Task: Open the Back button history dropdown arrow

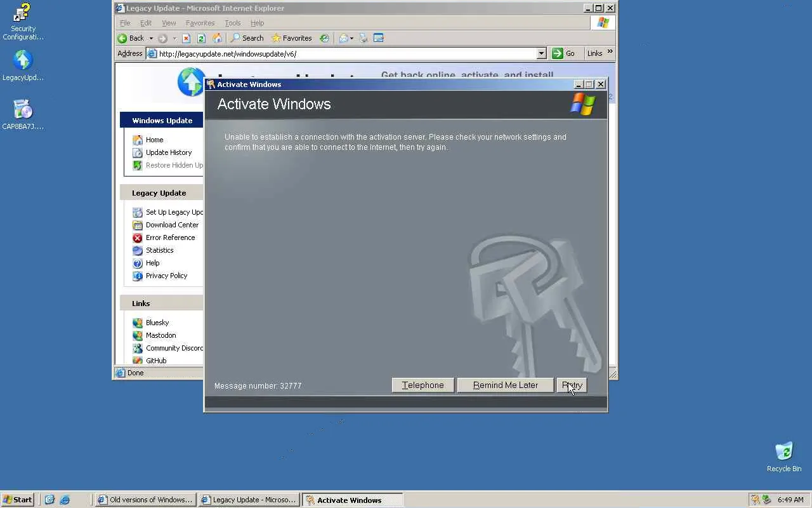Action: pos(151,38)
